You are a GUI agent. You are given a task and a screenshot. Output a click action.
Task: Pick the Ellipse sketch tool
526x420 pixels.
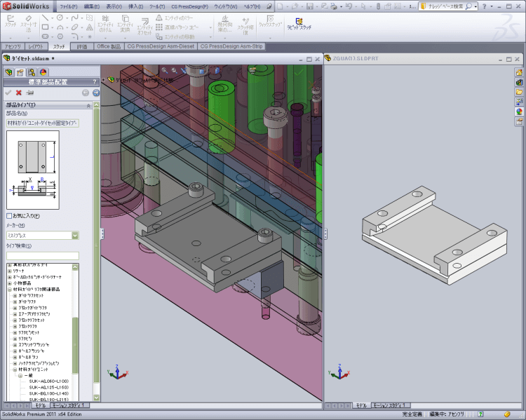coord(74,27)
